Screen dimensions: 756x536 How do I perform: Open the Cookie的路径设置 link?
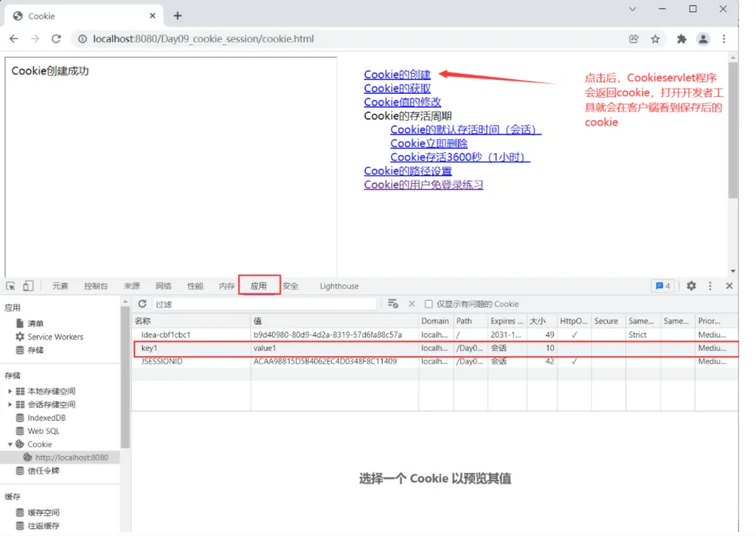click(407, 171)
